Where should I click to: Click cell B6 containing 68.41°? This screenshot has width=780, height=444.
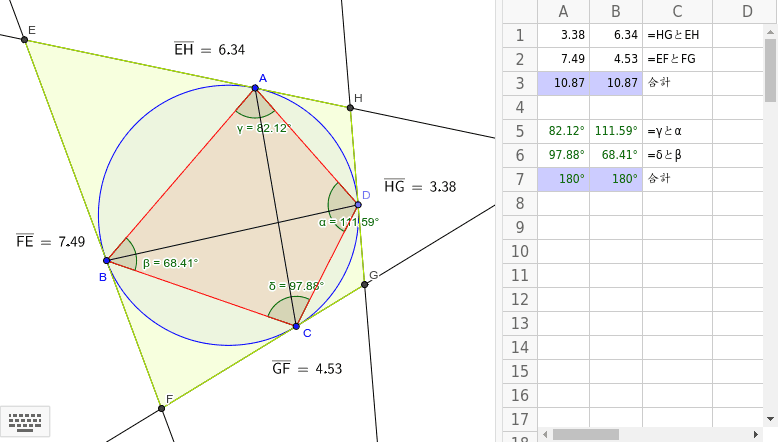coord(616,155)
